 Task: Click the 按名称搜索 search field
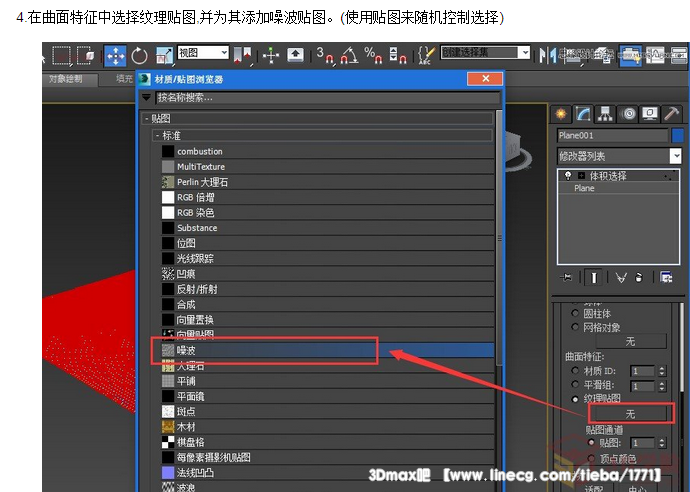click(328, 98)
